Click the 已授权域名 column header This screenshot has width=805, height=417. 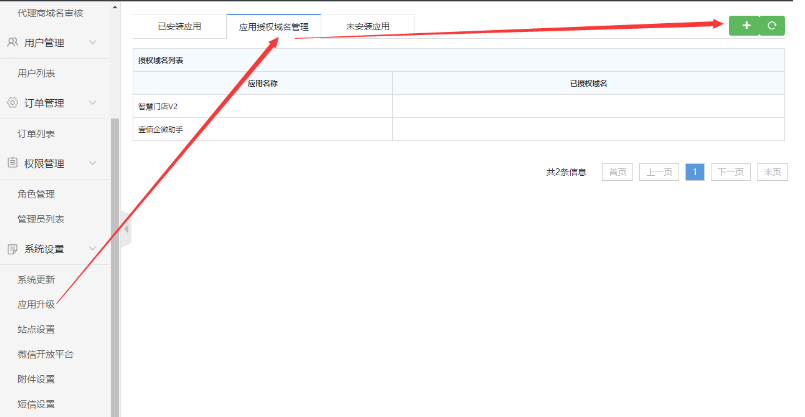click(x=589, y=83)
